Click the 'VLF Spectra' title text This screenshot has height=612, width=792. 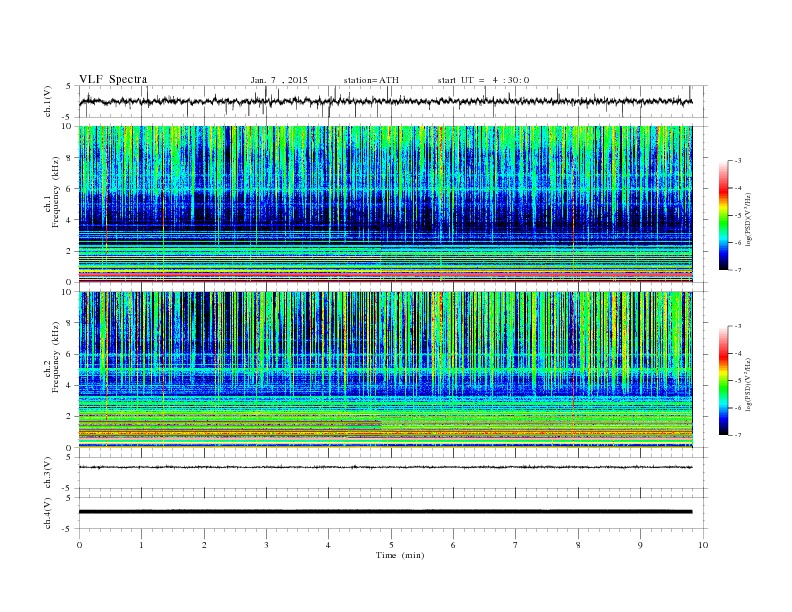113,79
